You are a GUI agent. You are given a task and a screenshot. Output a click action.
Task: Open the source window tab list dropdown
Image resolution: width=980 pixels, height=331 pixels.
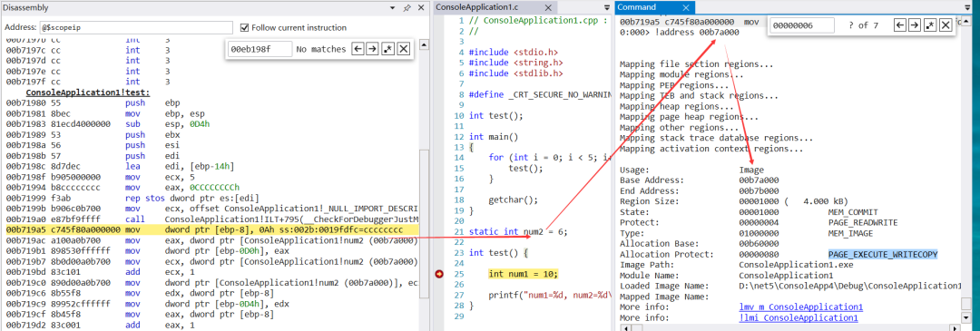coord(606,7)
